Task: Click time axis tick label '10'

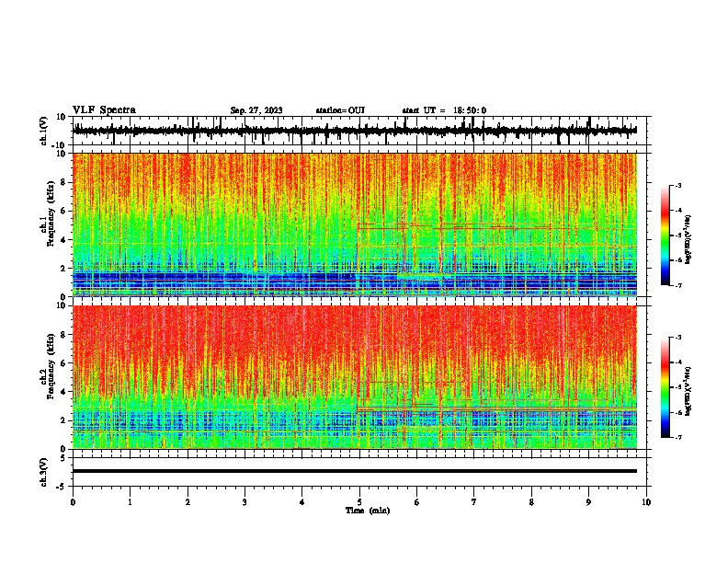Action: click(x=646, y=502)
